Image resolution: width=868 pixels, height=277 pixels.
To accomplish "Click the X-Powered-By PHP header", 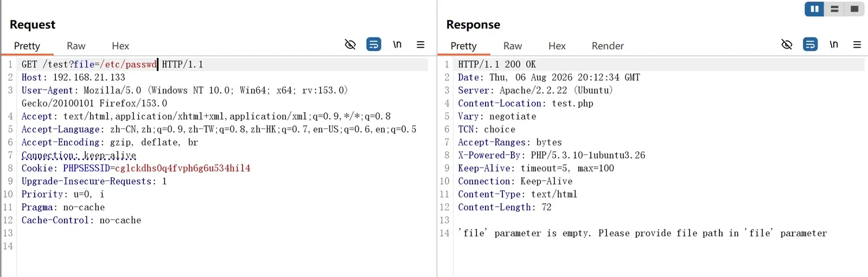I will [552, 156].
